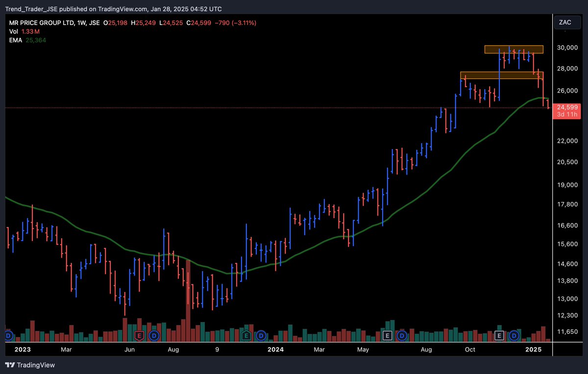Click the open value O25,198
Screen dimensions: 588x374
tap(116, 23)
